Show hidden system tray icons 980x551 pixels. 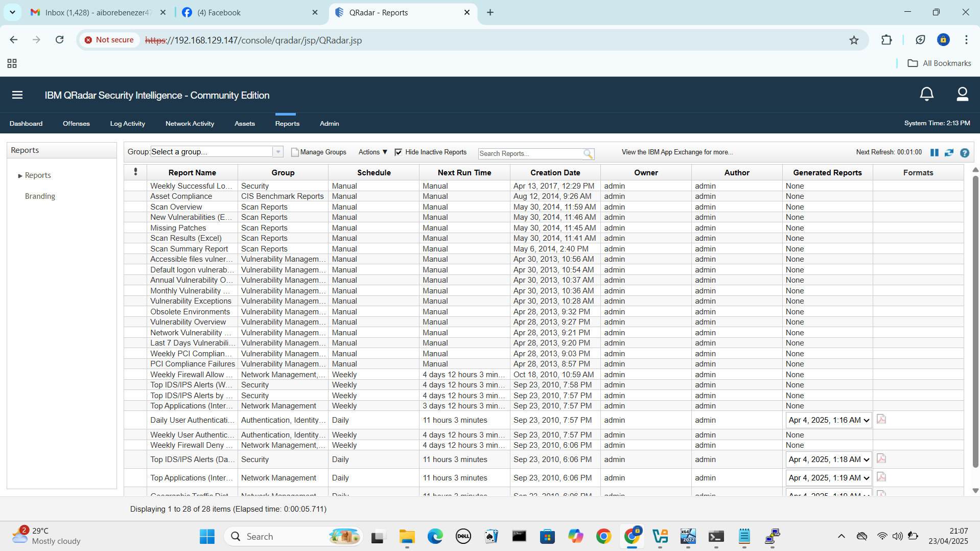(841, 536)
